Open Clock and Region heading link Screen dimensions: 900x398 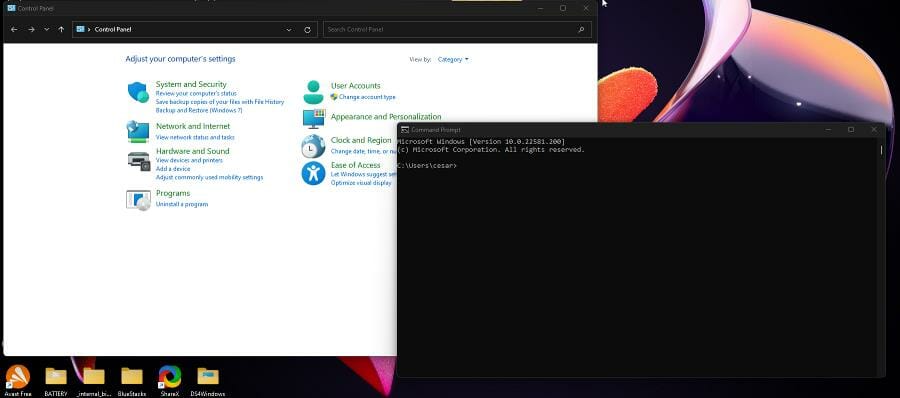(x=361, y=140)
